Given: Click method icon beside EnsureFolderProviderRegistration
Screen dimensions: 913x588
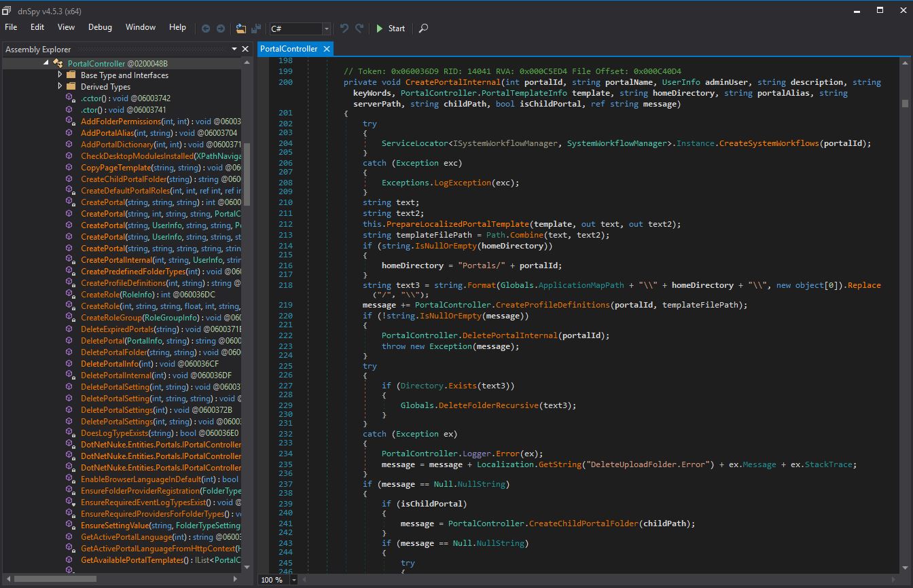Looking at the screenshot, I should coord(70,490).
